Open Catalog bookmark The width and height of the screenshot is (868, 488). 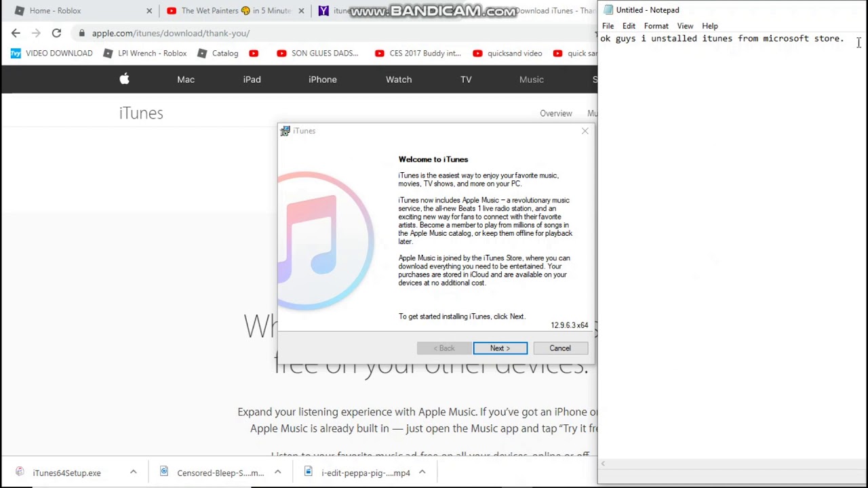218,53
